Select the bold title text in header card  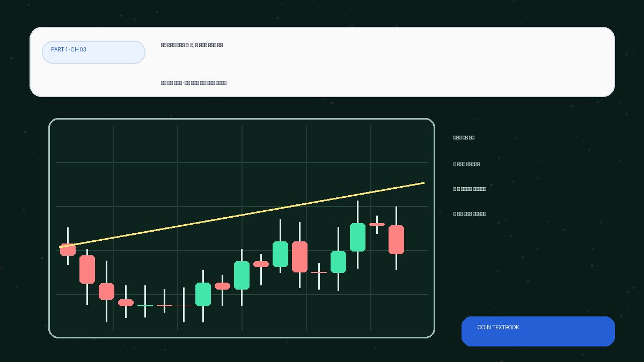[192, 46]
